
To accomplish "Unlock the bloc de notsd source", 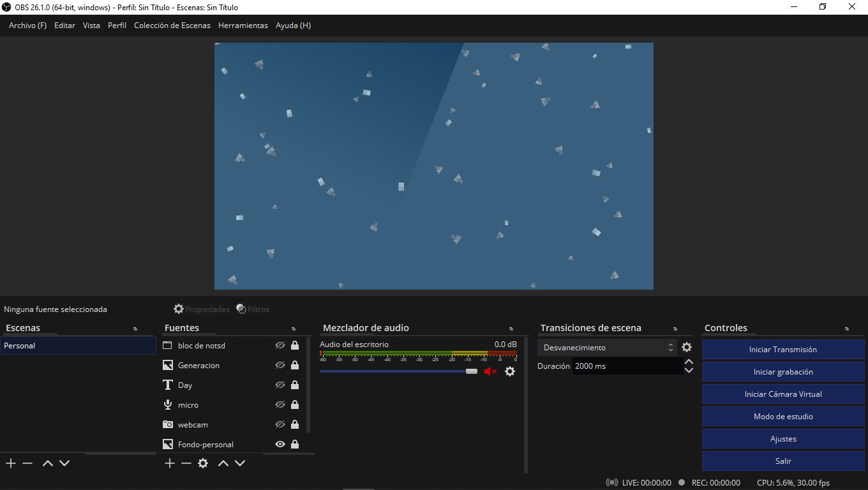I will click(x=295, y=345).
